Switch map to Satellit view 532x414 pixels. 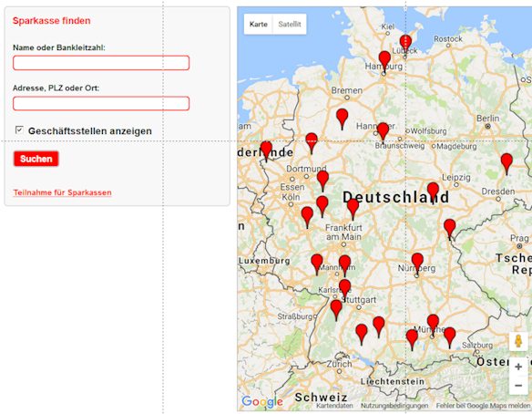[290, 24]
